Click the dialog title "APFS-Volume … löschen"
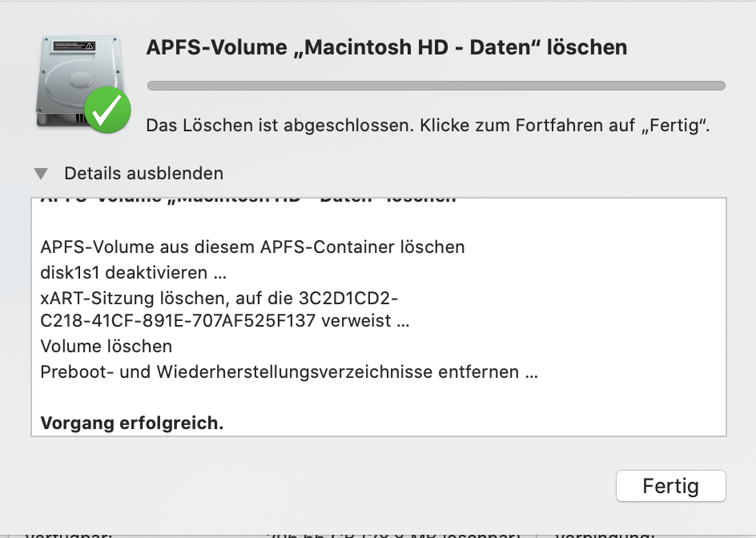 386,47
